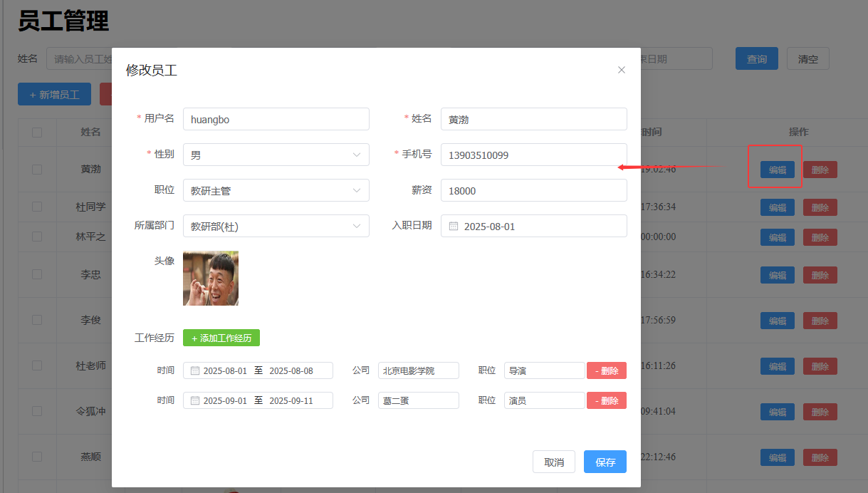
Task: Check the checkbox for 黄渤 row
Action: [37, 170]
